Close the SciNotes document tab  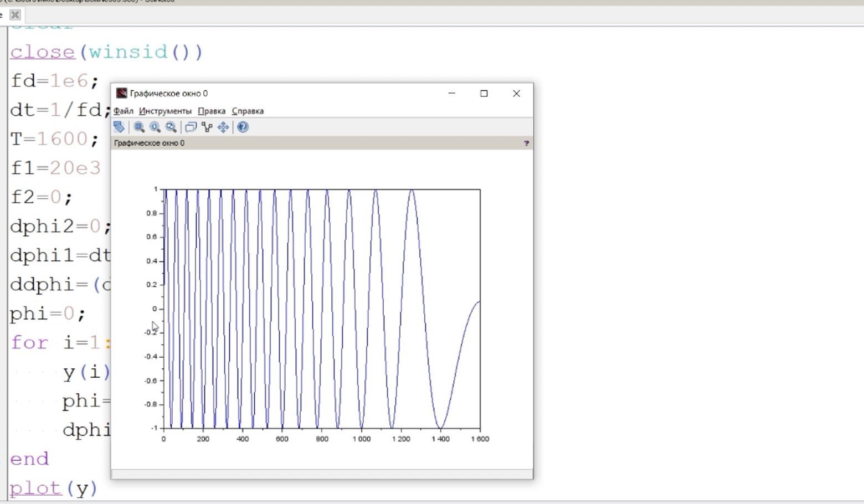pos(16,15)
